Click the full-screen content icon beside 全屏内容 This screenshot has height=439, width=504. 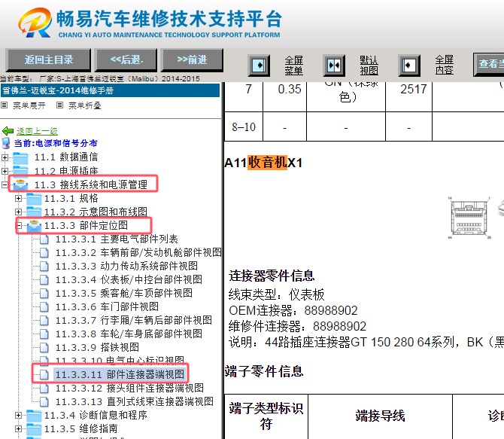tap(409, 66)
